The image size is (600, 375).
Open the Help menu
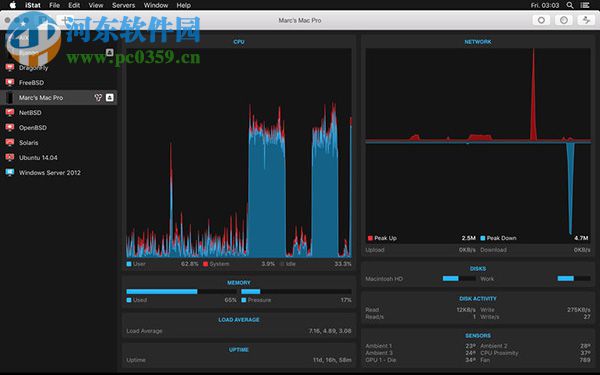pos(184,5)
